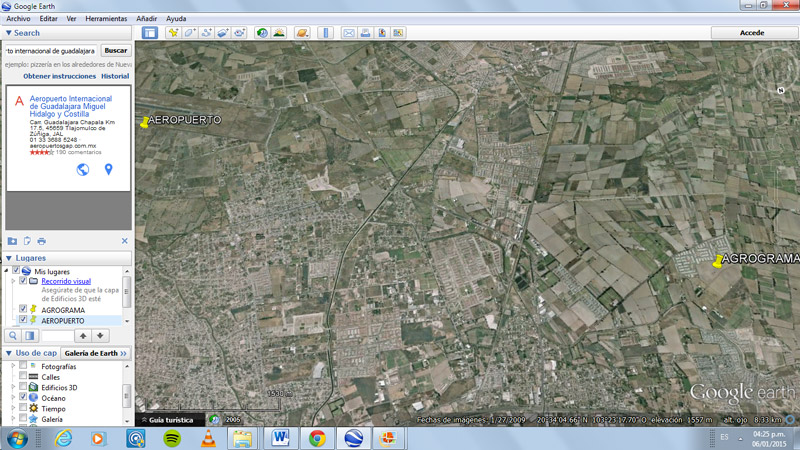800x450 pixels.
Task: Add an image overlay tool
Action: click(x=222, y=33)
